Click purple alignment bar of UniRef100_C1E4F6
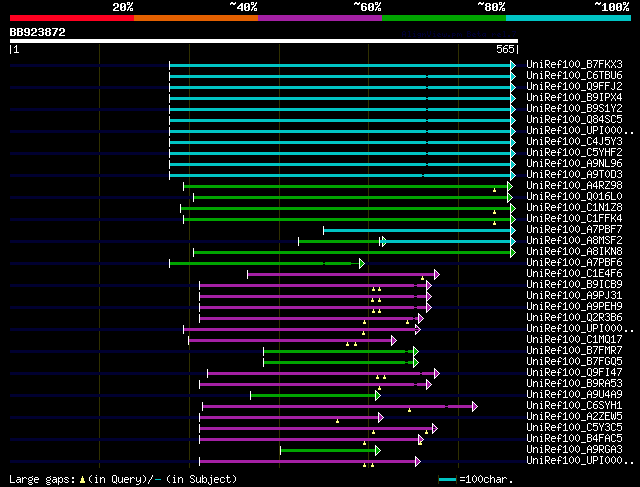 [341, 275]
